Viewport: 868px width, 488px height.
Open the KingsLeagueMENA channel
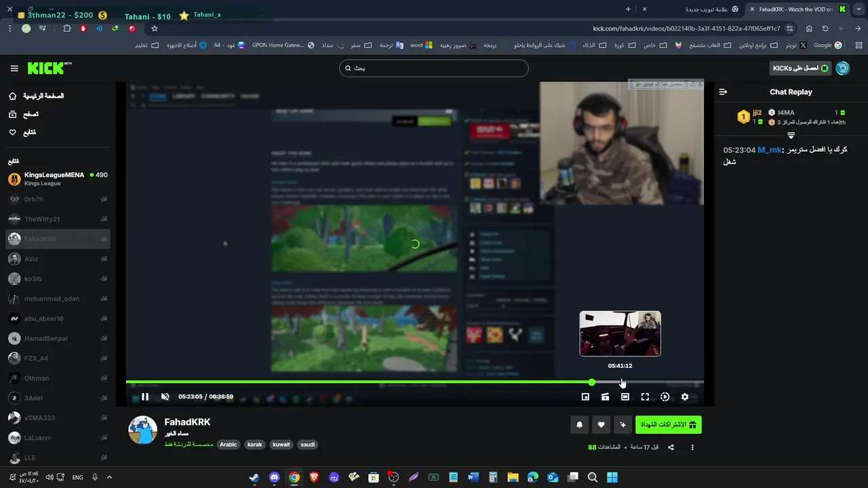pyautogui.click(x=58, y=179)
